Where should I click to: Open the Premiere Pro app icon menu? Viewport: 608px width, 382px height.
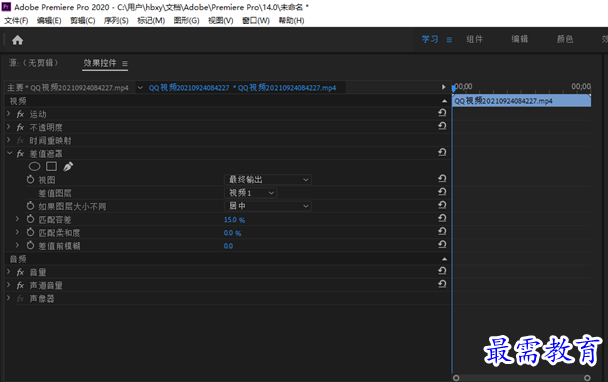[x=6, y=7]
